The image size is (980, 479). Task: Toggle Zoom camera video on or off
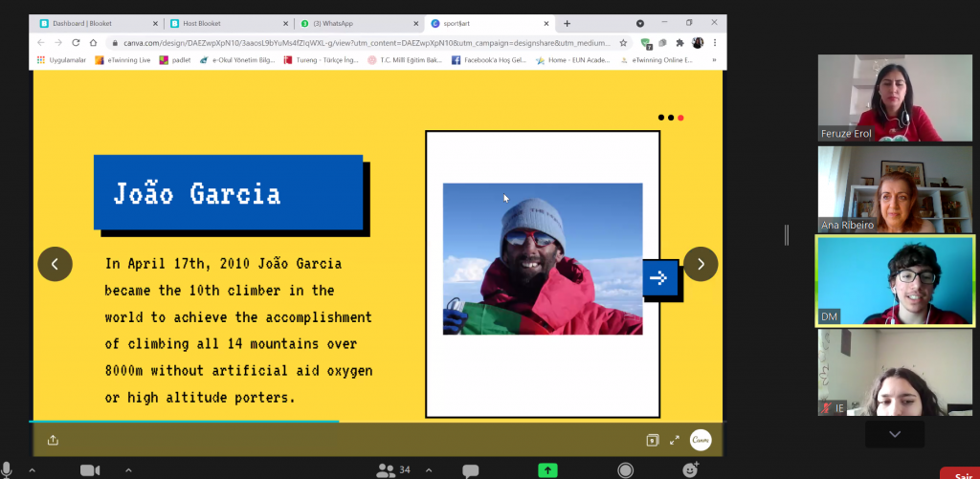[90, 470]
